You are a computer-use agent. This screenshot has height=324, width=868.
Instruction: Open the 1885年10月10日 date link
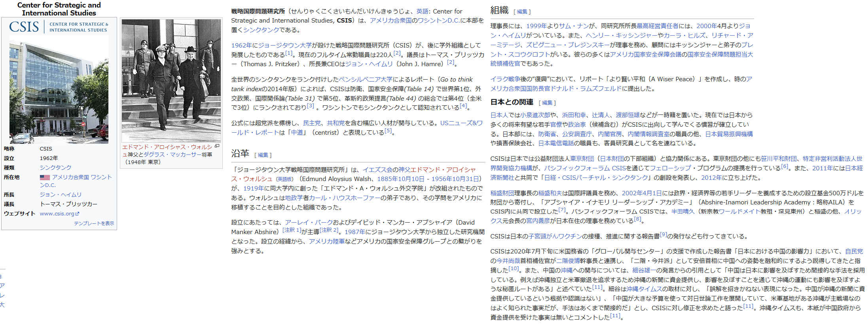(x=401, y=179)
